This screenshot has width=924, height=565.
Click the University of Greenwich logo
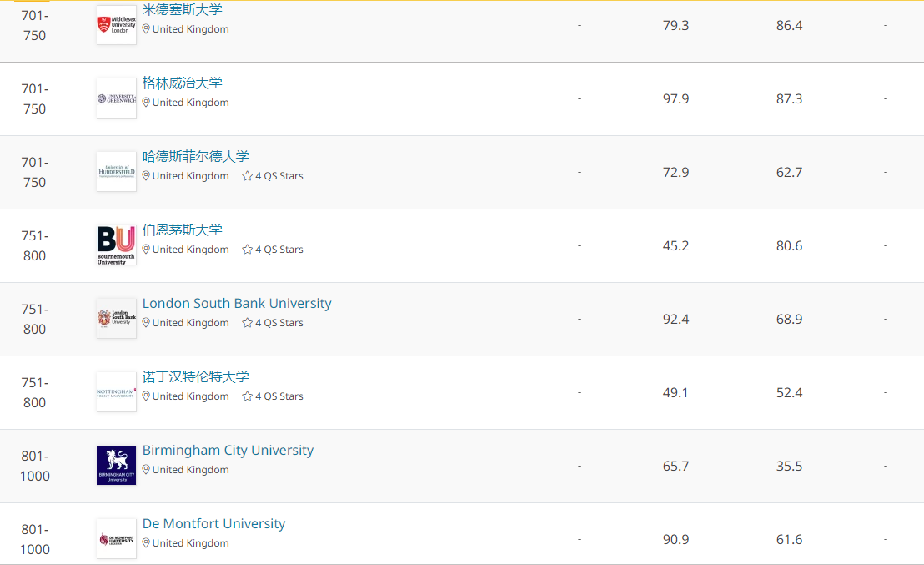pos(116,98)
